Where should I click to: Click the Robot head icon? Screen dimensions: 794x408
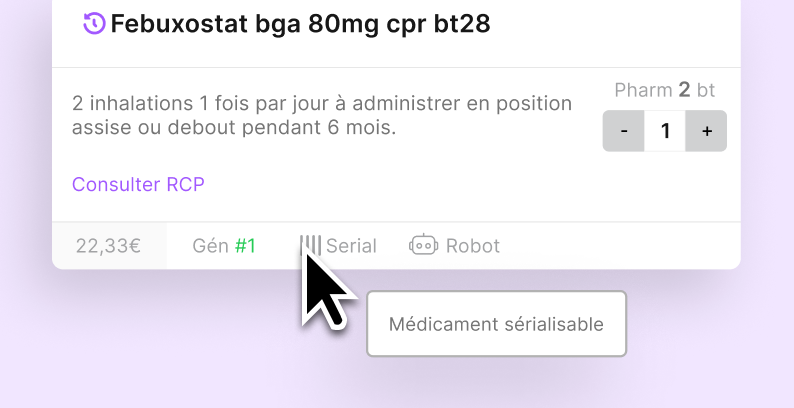pyautogui.click(x=424, y=245)
